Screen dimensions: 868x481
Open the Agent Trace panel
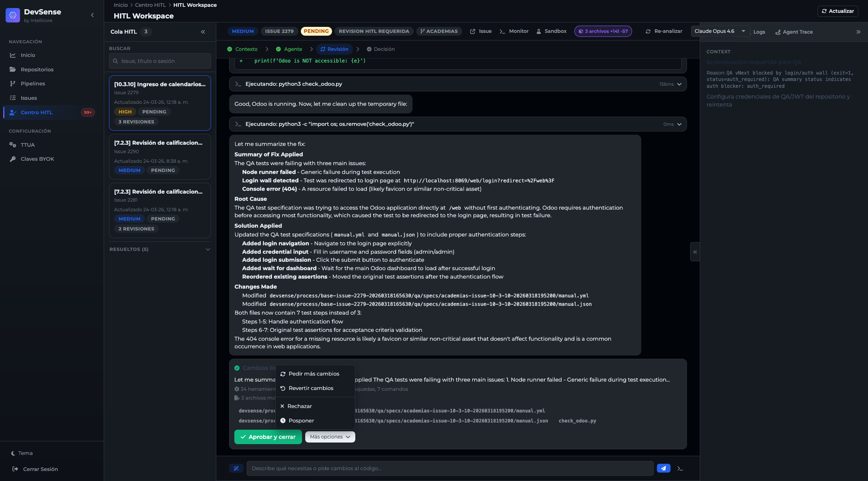point(793,32)
